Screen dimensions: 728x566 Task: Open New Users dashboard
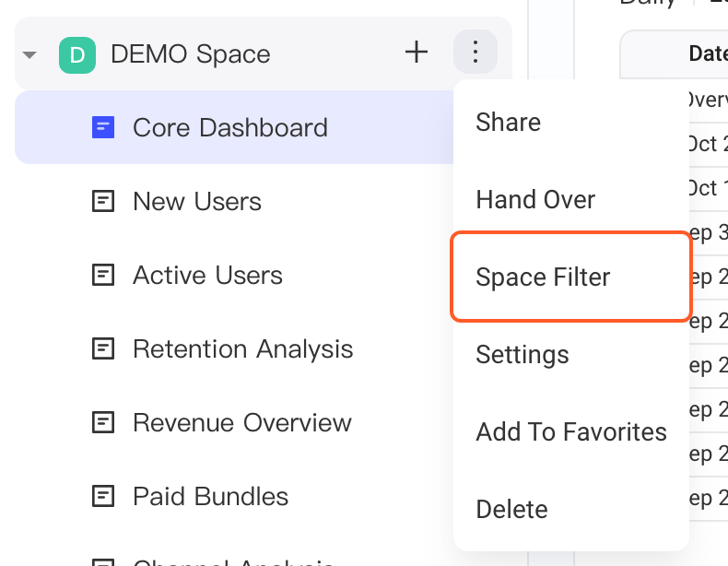[197, 202]
